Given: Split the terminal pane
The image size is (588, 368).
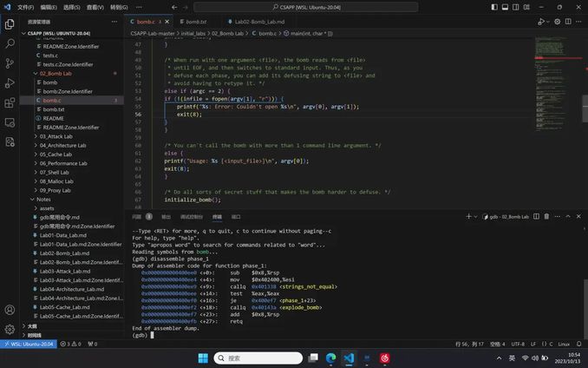Looking at the screenshot, I should pos(536,216).
